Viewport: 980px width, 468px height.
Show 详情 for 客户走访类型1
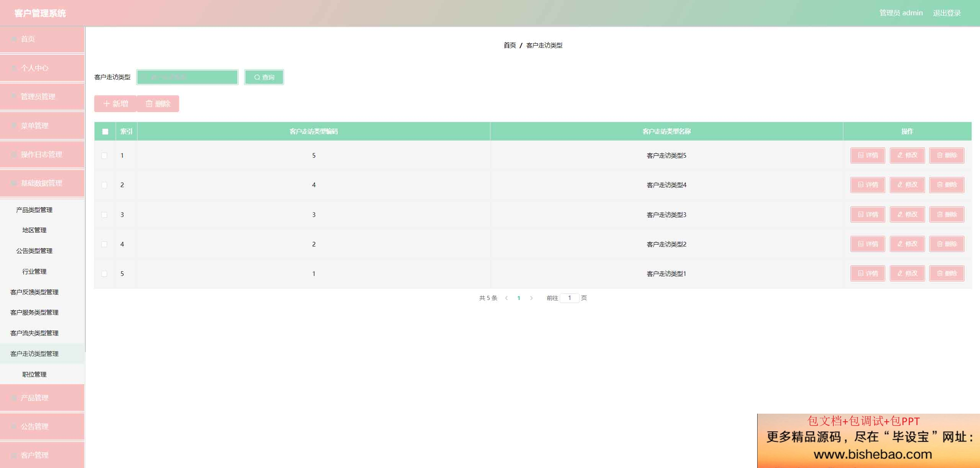pyautogui.click(x=867, y=273)
